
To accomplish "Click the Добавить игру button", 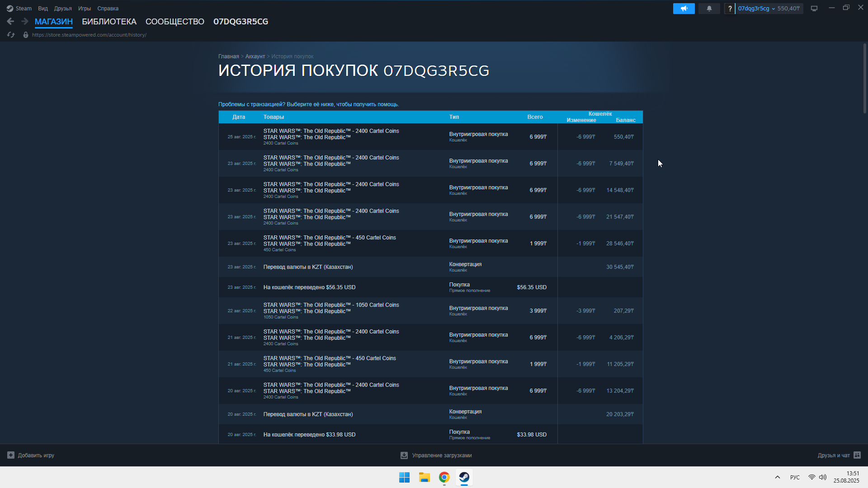I will click(31, 455).
